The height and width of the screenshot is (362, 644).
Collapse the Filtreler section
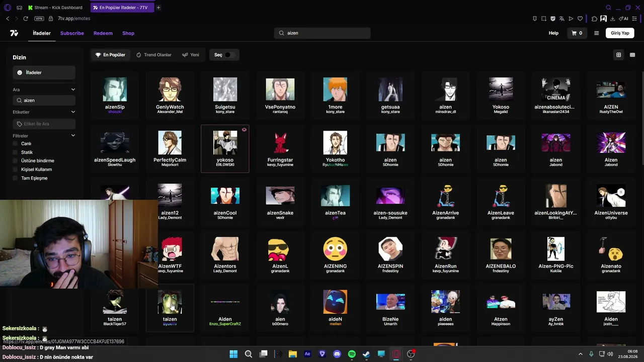pyautogui.click(x=73, y=136)
